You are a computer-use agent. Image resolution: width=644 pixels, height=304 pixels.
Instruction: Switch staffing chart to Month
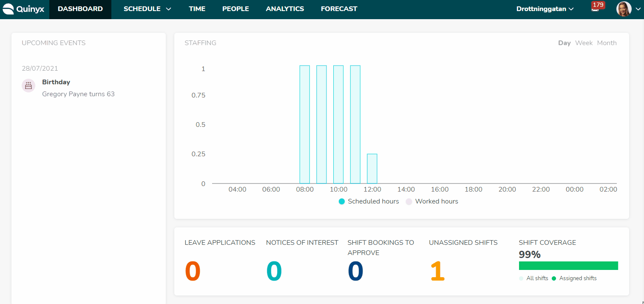(x=607, y=43)
